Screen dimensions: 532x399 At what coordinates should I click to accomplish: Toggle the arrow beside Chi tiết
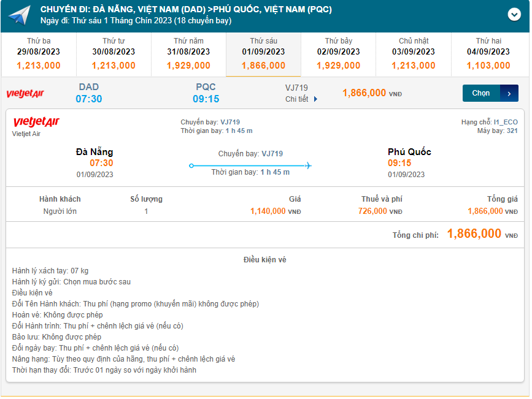click(x=316, y=99)
